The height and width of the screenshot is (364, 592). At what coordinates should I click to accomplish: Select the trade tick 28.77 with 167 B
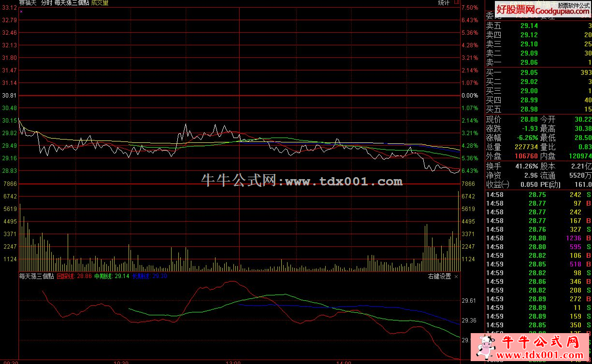coord(538,221)
